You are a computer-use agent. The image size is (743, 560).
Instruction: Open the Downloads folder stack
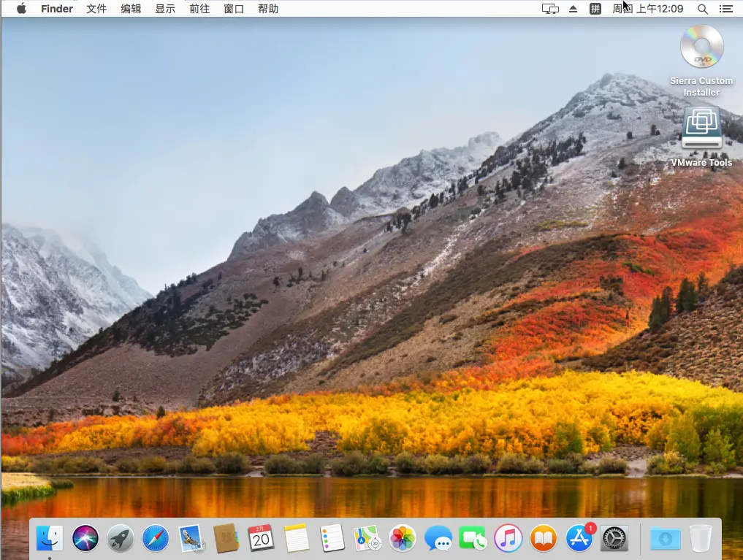[x=666, y=538]
